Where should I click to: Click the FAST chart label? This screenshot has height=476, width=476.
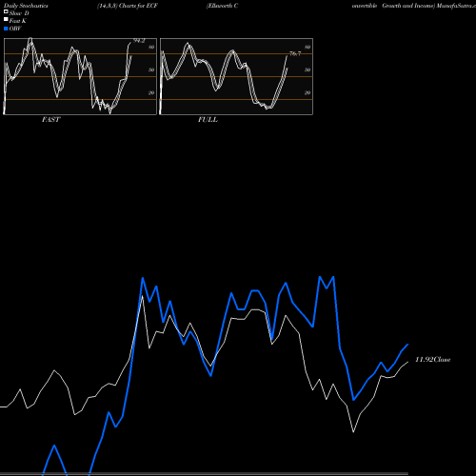click(50, 120)
